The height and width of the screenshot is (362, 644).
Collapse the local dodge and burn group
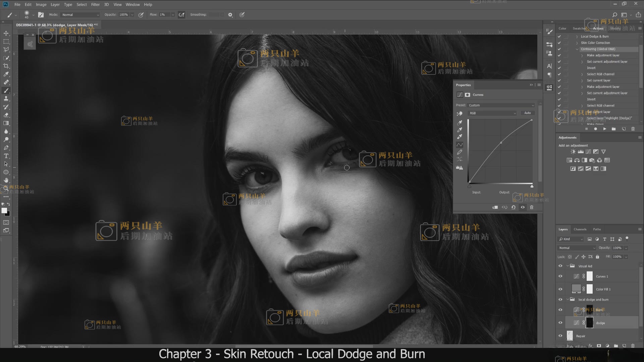click(x=568, y=300)
